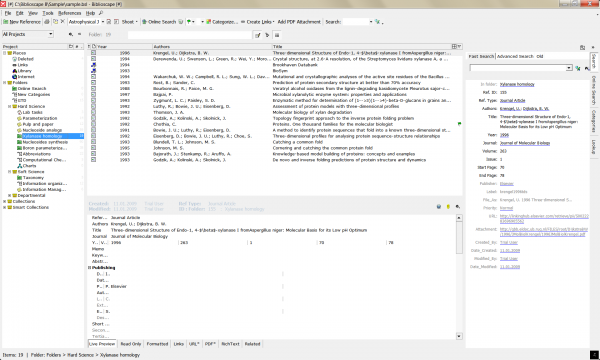Open the Tools menu
The image size is (600, 360).
(x=47, y=13)
